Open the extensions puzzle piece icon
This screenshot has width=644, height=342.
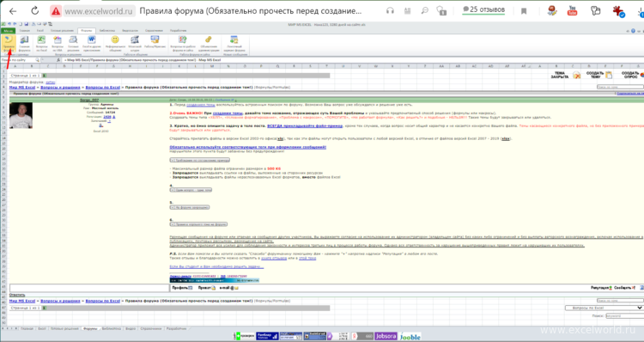[595, 10]
